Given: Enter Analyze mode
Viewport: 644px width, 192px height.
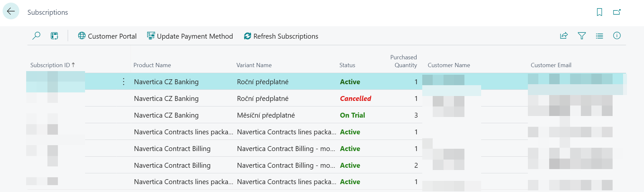Looking at the screenshot, I should click(x=54, y=36).
